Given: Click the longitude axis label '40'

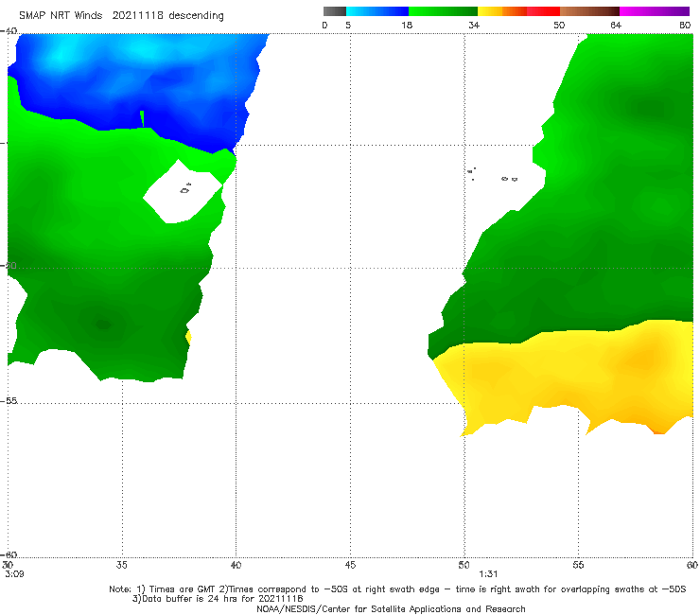Looking at the screenshot, I should click(x=236, y=565).
